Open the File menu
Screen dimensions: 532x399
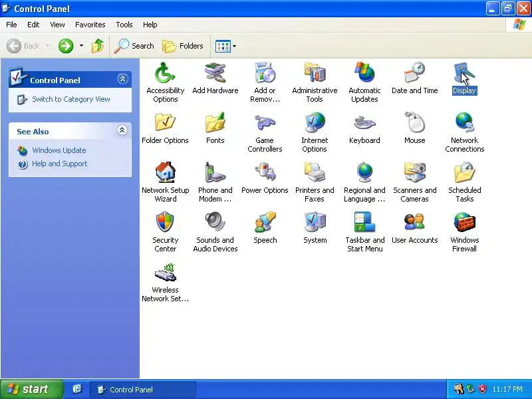point(11,25)
